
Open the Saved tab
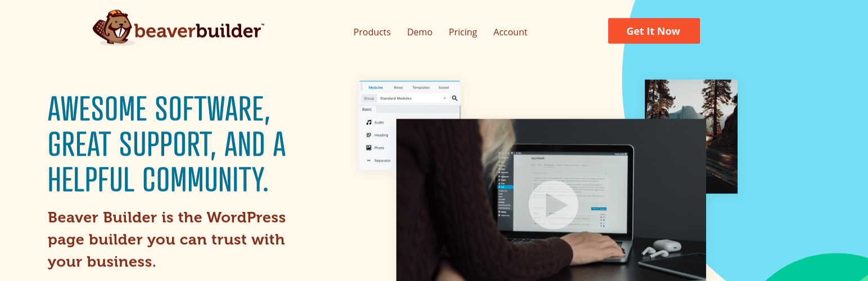(444, 88)
